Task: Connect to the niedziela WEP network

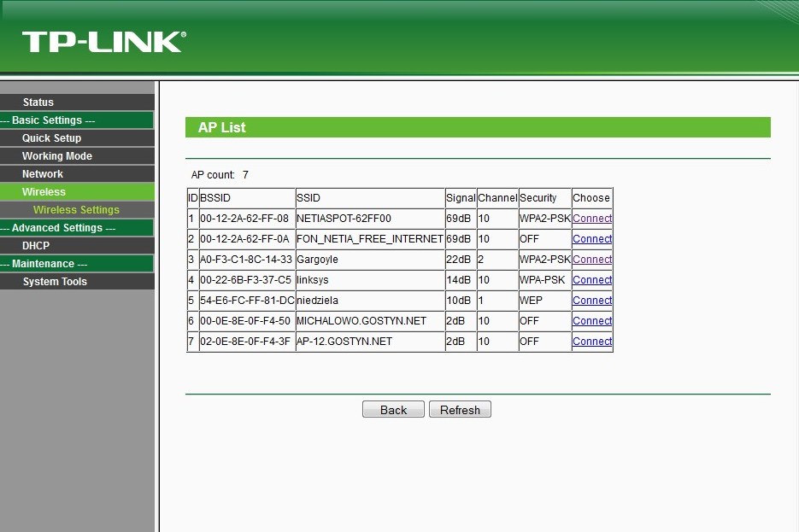Action: pos(592,301)
